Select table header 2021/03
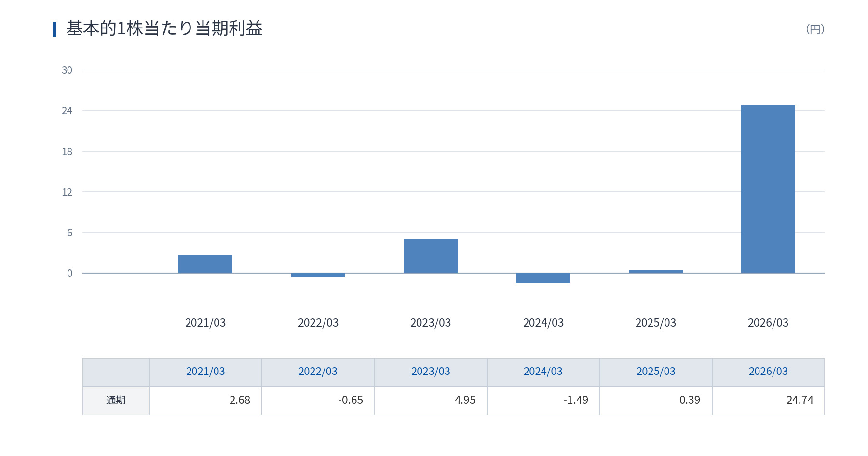The height and width of the screenshot is (456, 868). [x=205, y=372]
